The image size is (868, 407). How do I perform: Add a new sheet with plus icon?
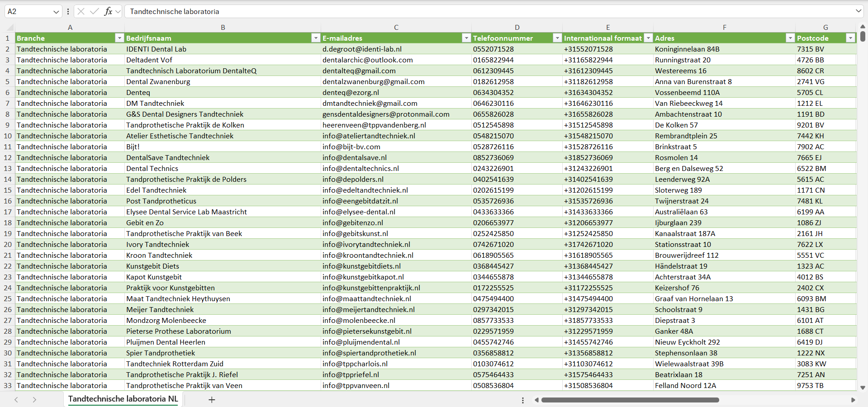[x=211, y=400]
